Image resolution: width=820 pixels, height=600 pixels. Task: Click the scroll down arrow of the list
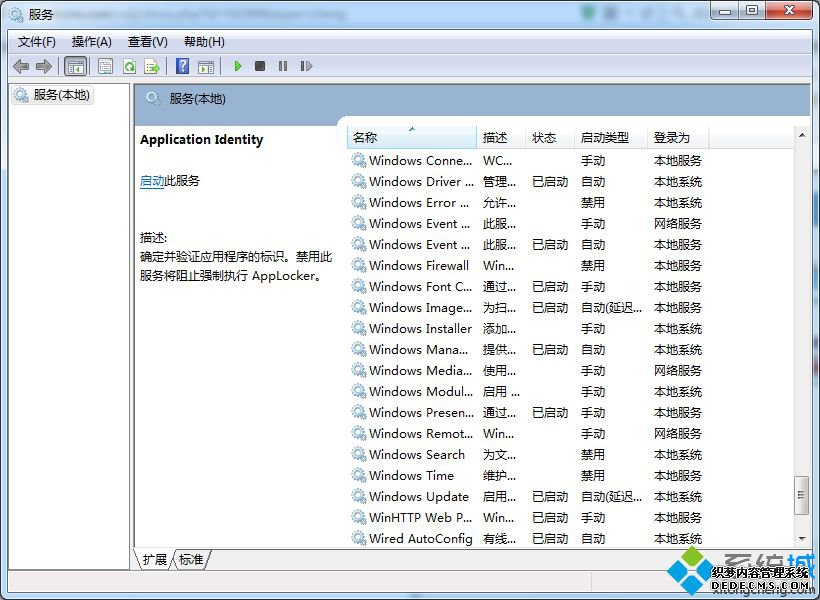point(802,538)
